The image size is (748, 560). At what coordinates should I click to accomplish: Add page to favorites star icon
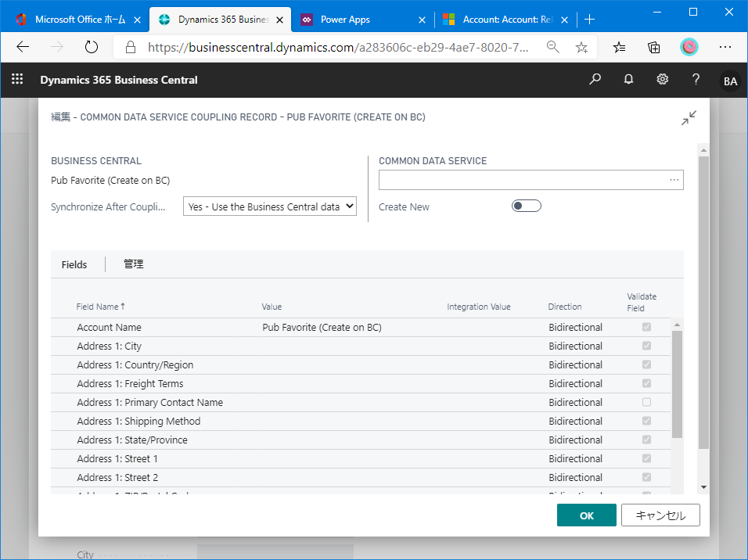(581, 47)
